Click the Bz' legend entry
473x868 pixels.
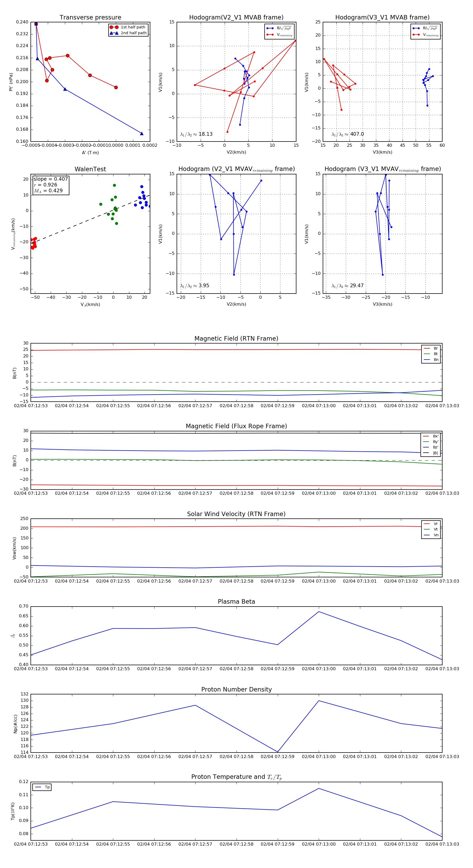pos(431,447)
